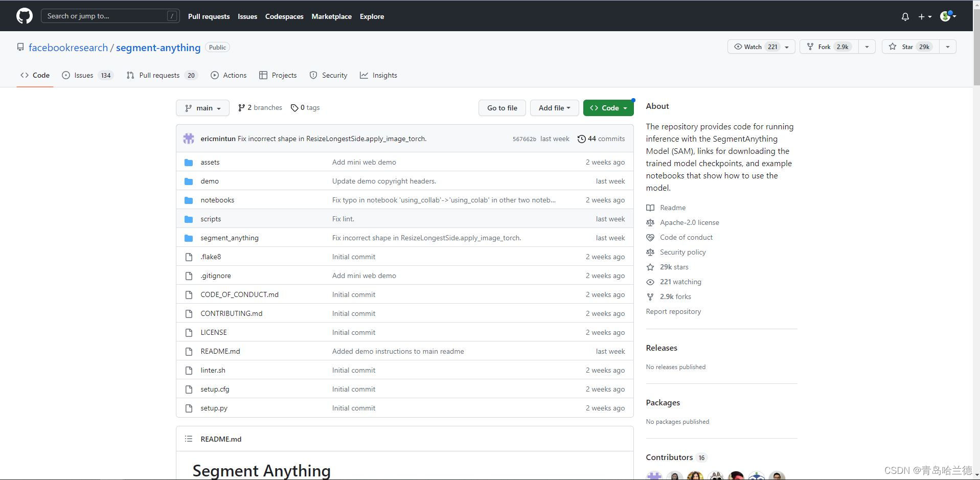Click the assets folder icon
980x480 pixels.
(189, 162)
